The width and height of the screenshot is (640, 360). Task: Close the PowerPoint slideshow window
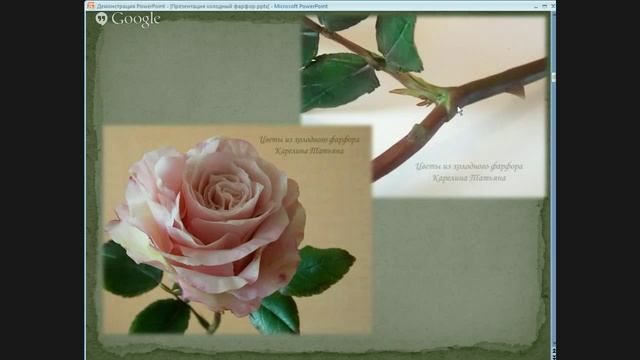coord(553,6)
